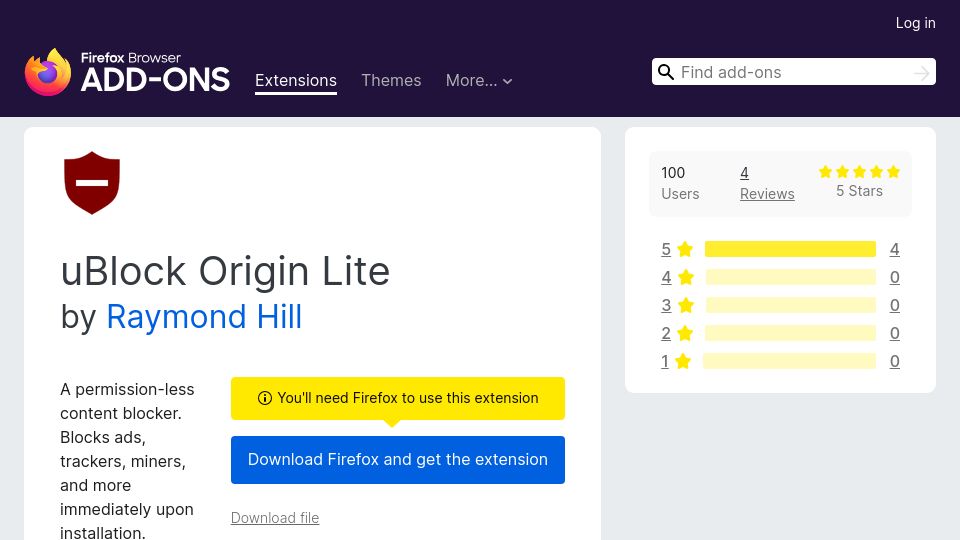Show five-star reviews via number 5
Viewport: 960px width, 540px height.
(666, 249)
